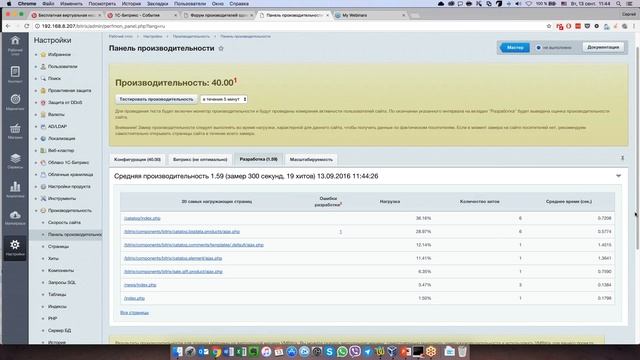This screenshot has height=360, width=640.
Task: Open the test duration dropdown 'в течение 5 минут'
Action: (224, 99)
